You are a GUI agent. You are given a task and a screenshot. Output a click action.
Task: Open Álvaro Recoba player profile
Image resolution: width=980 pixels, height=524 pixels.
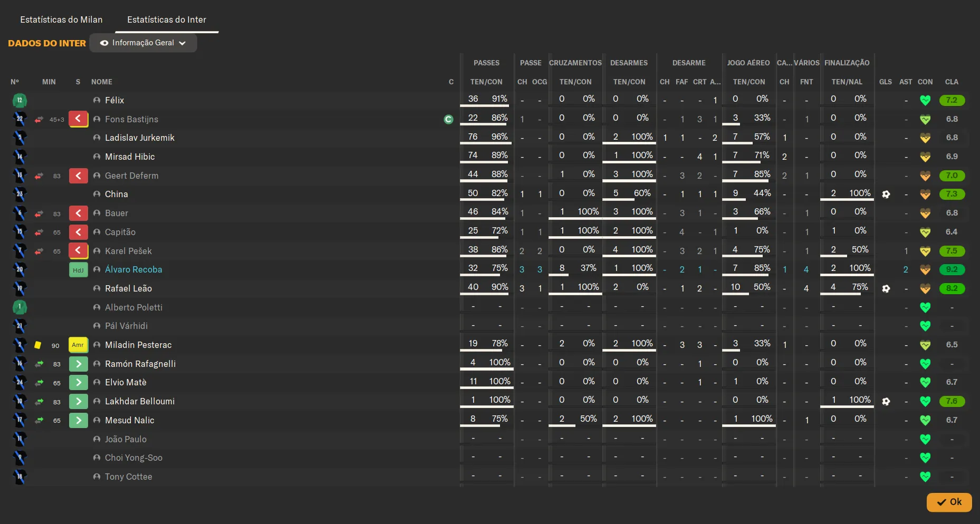133,269
